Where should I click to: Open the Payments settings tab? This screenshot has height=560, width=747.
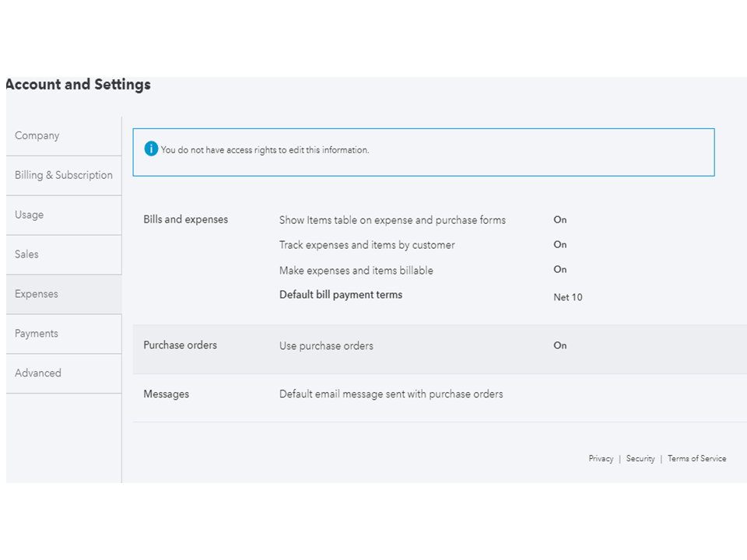[x=37, y=334]
